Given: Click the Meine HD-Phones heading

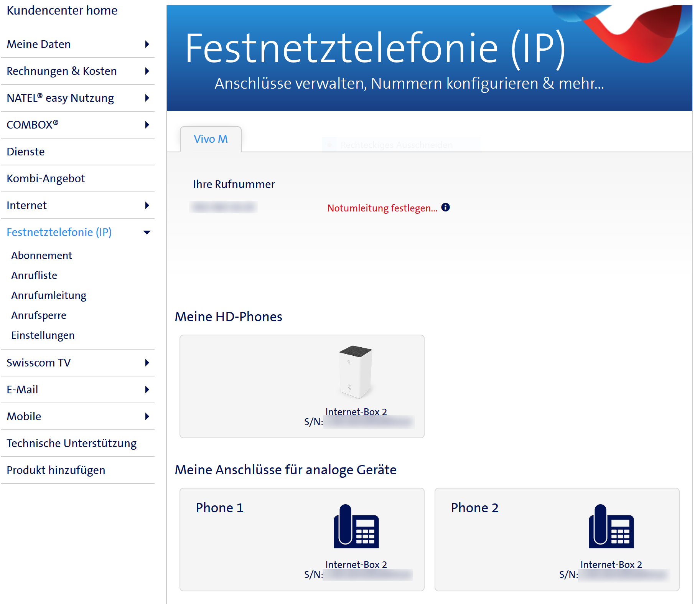Looking at the screenshot, I should 229,317.
